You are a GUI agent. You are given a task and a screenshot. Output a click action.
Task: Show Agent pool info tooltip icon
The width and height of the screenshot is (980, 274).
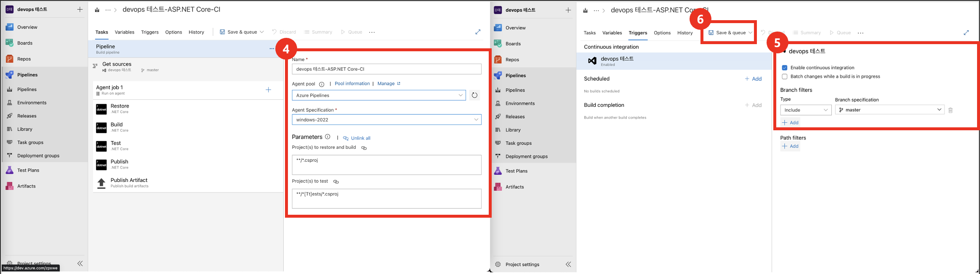[322, 84]
